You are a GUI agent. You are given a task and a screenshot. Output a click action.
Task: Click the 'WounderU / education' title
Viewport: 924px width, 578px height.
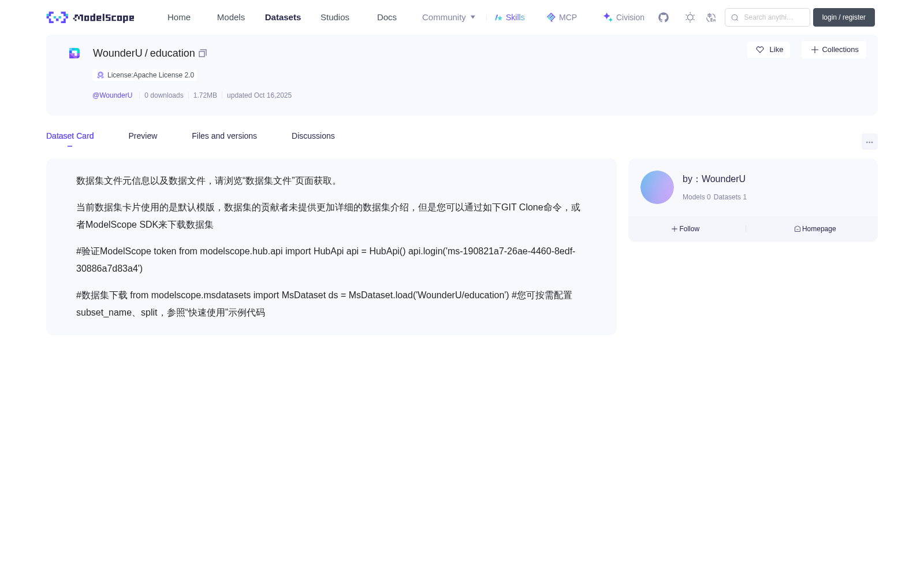click(144, 53)
